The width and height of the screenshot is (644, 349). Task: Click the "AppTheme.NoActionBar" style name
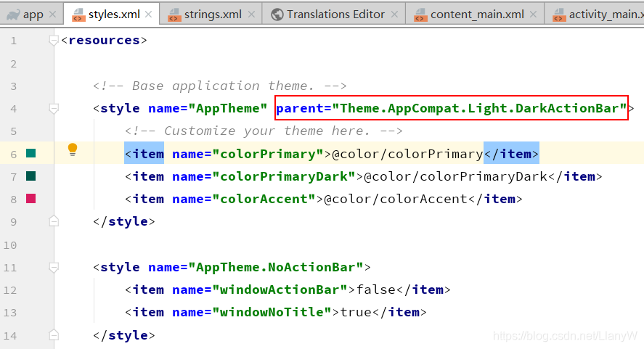click(x=276, y=267)
